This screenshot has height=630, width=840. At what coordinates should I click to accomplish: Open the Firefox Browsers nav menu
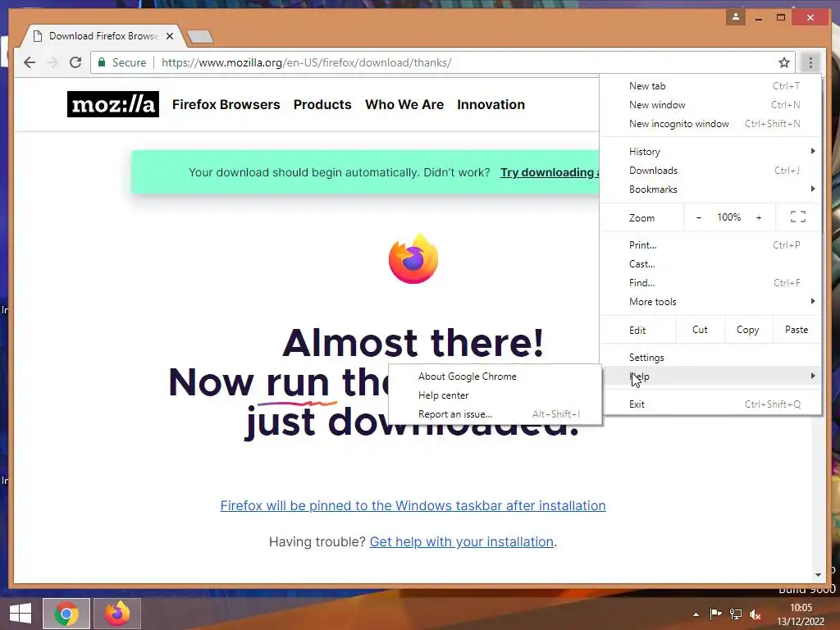[x=226, y=104]
